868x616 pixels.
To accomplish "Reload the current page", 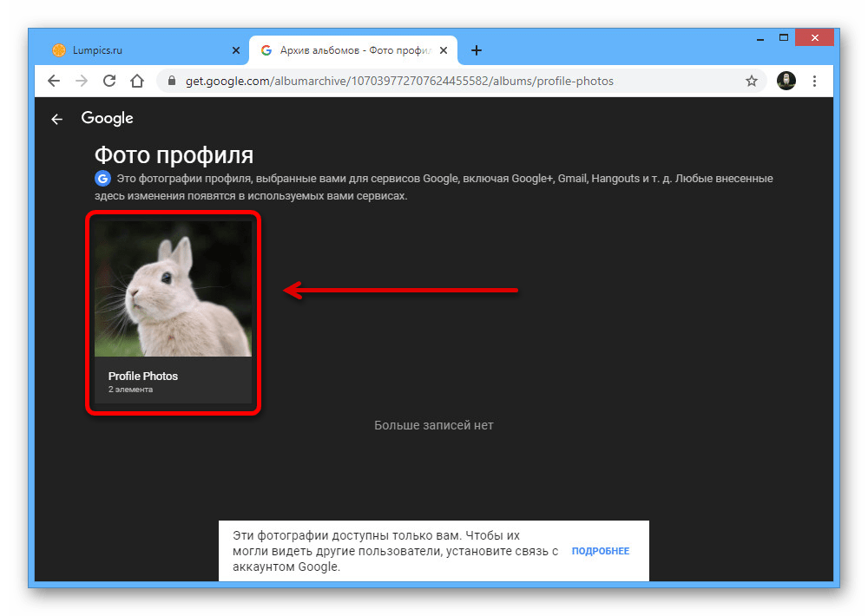I will 109,81.
